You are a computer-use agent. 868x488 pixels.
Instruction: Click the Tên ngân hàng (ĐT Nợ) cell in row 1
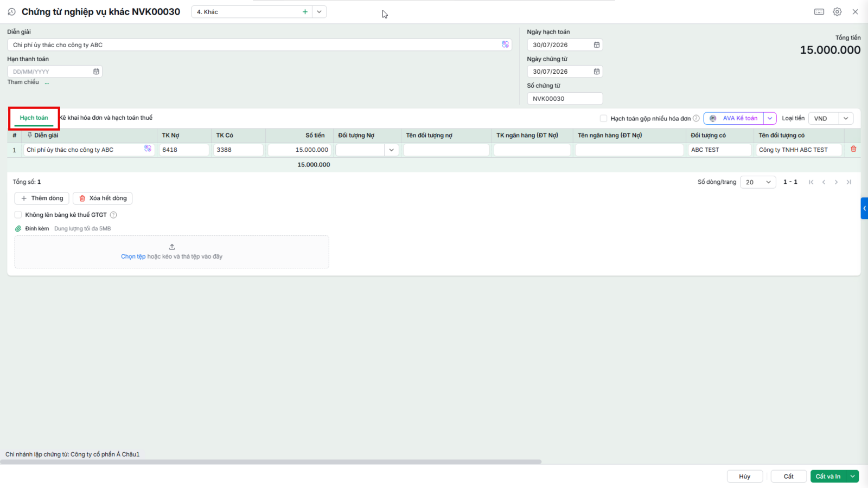click(x=629, y=150)
